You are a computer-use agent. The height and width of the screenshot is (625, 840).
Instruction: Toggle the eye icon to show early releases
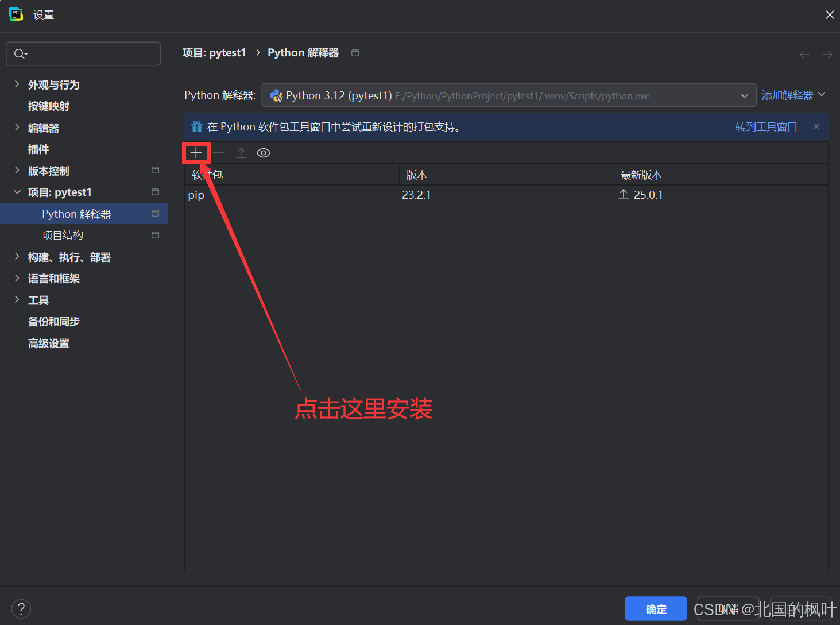tap(263, 153)
